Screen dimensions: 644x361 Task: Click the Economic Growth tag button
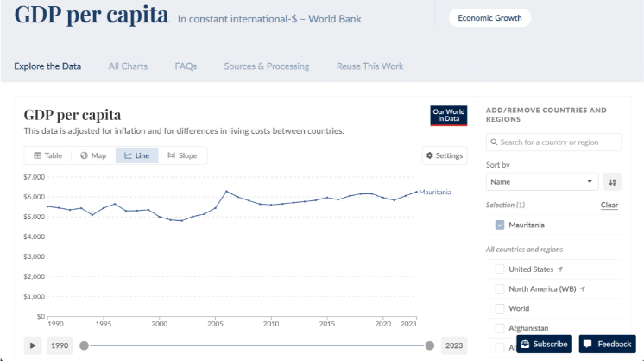click(489, 17)
